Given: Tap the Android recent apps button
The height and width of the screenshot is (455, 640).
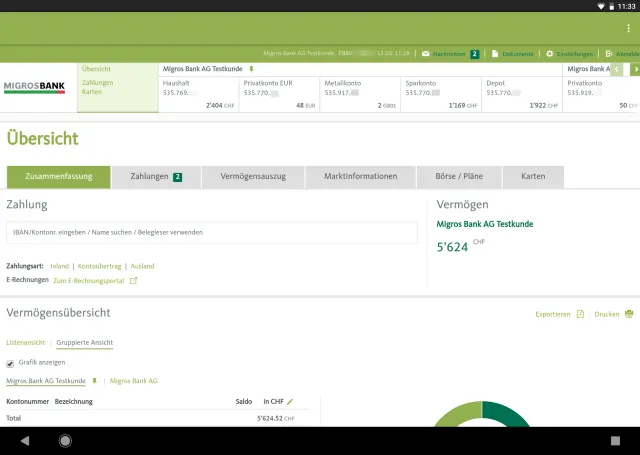Looking at the screenshot, I should pos(615,441).
